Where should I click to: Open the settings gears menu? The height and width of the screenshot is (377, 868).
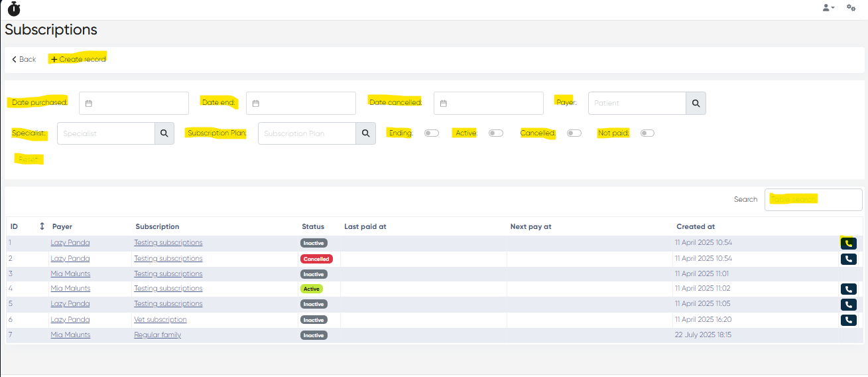pos(851,8)
